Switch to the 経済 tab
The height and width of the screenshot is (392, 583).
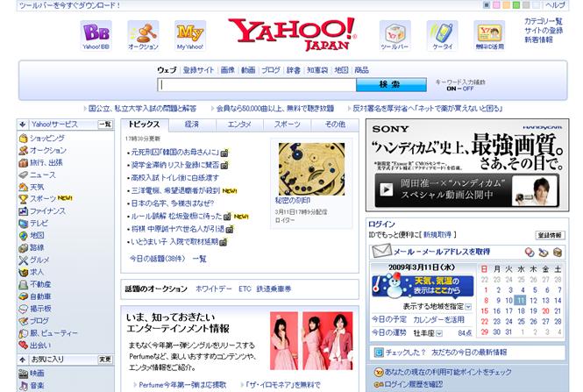(x=192, y=125)
